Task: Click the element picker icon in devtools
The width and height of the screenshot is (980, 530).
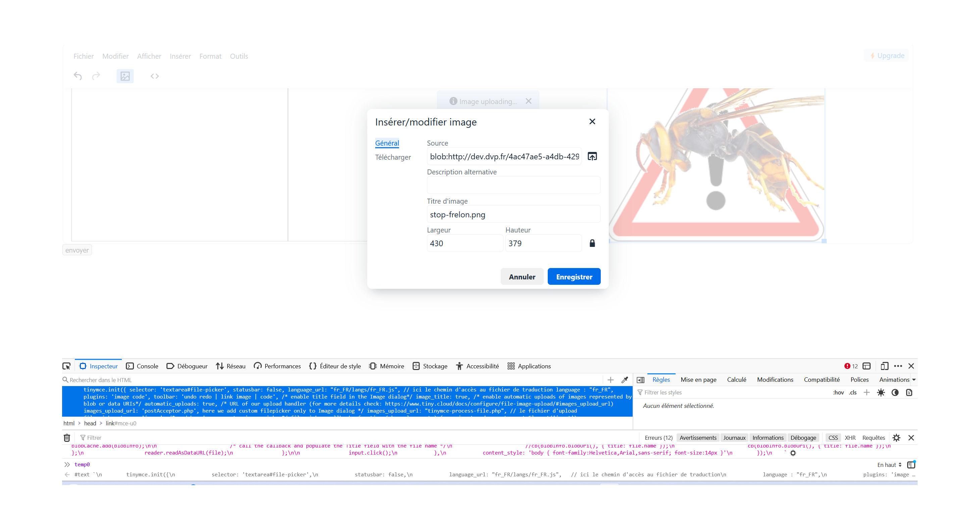Action: pos(66,366)
